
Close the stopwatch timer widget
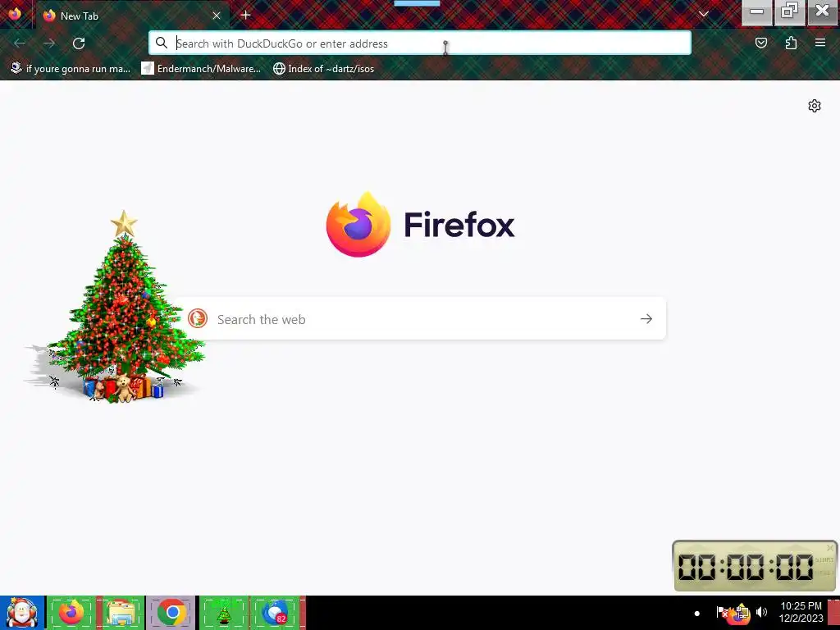830,548
